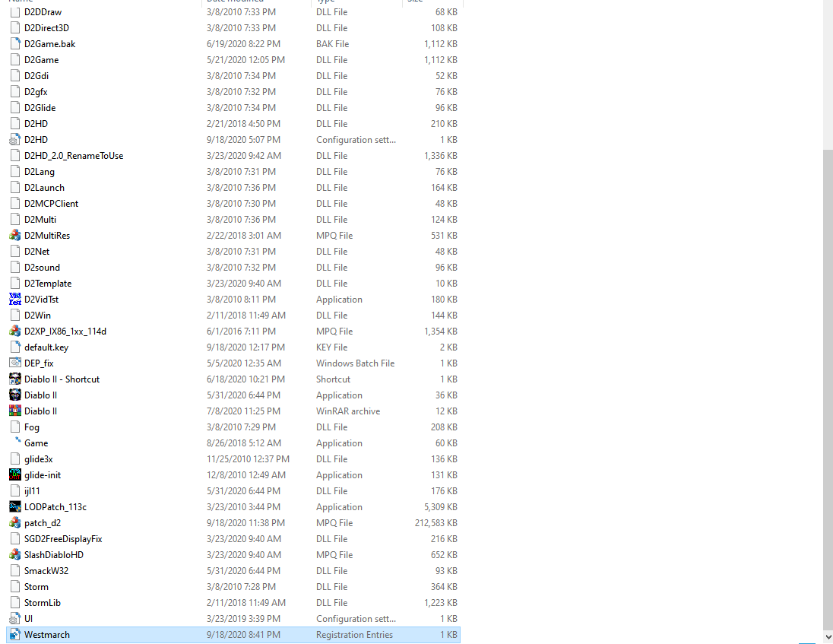Click the Westmarch registry entries icon
Image resolution: width=833 pixels, height=644 pixels.
coord(15,634)
